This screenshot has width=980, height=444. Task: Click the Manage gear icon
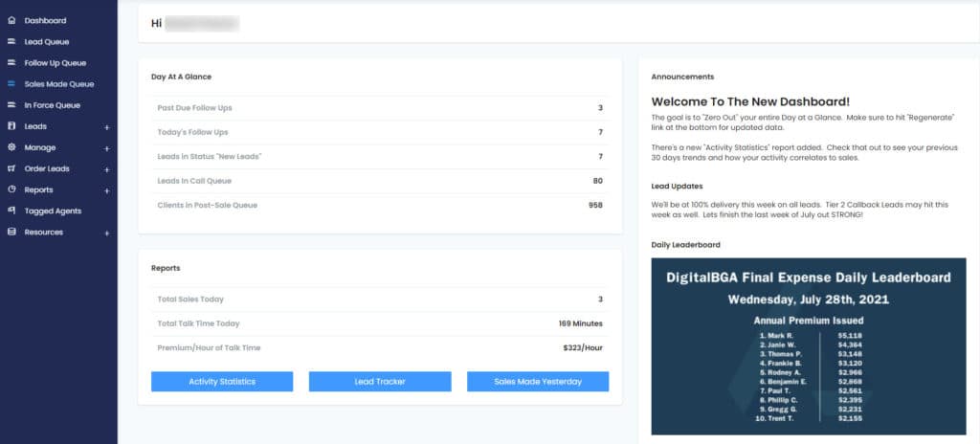(11, 147)
